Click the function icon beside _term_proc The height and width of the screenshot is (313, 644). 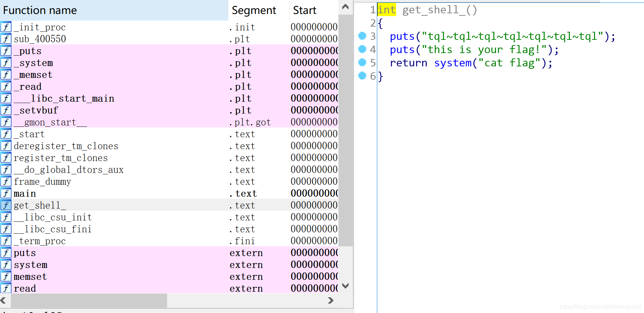coord(6,241)
